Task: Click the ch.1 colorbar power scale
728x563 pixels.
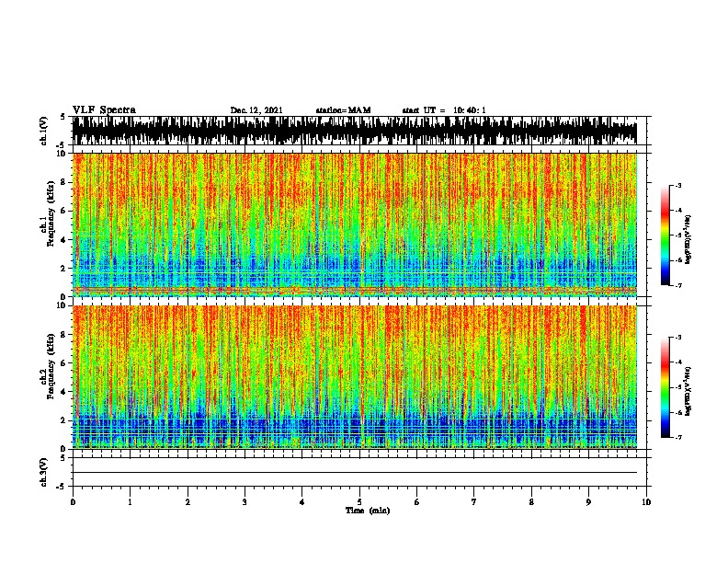Action: (665, 236)
